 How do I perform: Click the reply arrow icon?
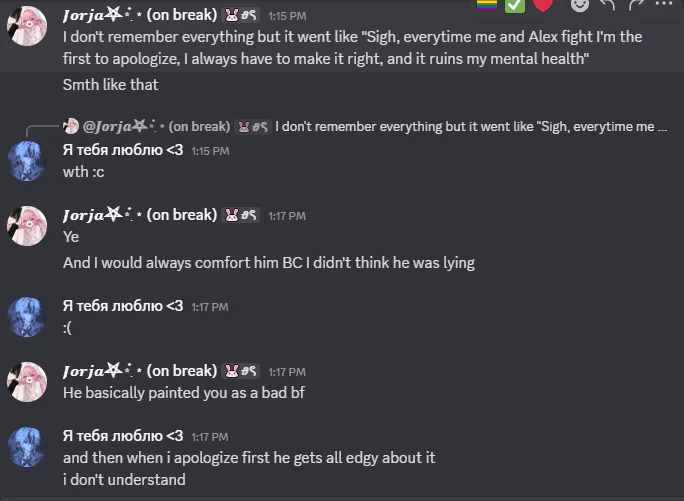coord(607,5)
